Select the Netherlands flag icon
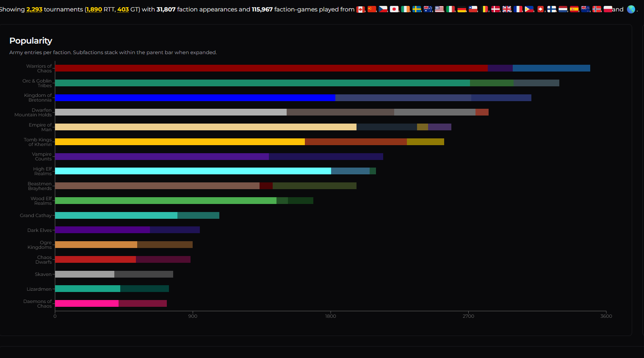 click(563, 9)
